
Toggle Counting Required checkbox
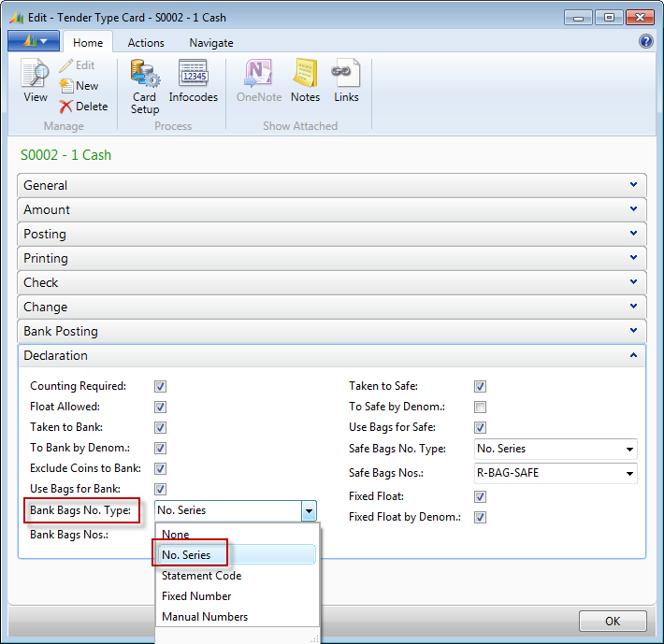[160, 386]
